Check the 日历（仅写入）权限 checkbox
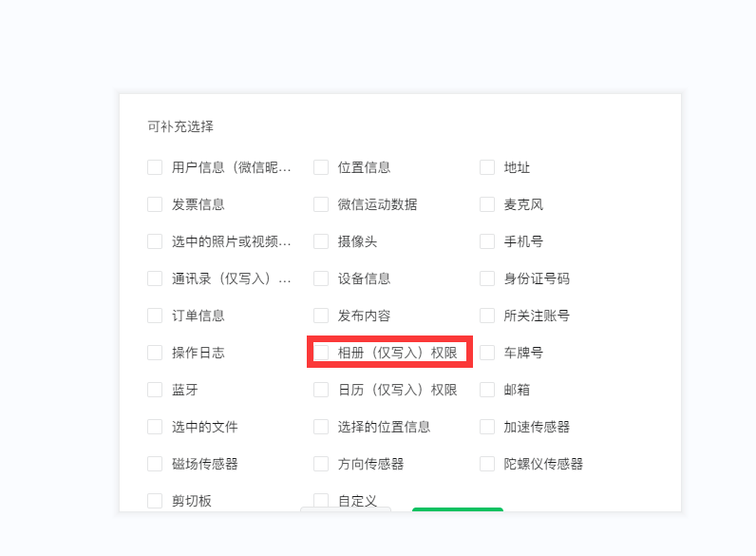 tap(321, 390)
